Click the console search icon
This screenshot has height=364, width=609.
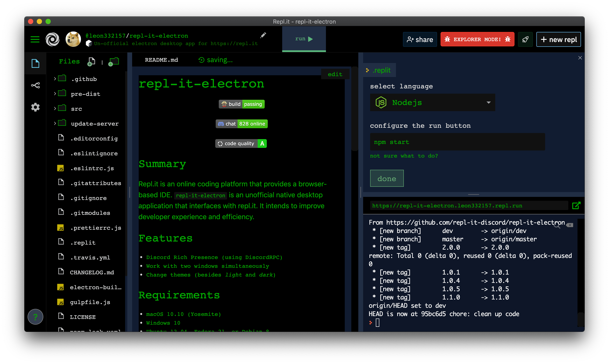tap(556, 225)
